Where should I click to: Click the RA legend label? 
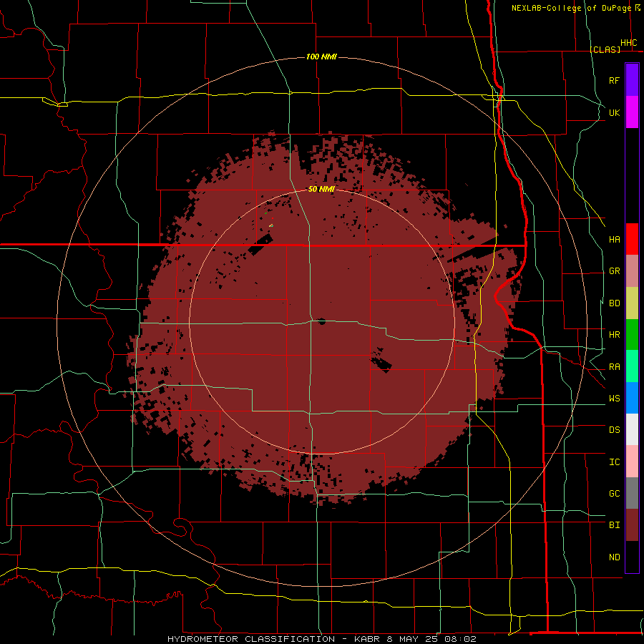614,367
